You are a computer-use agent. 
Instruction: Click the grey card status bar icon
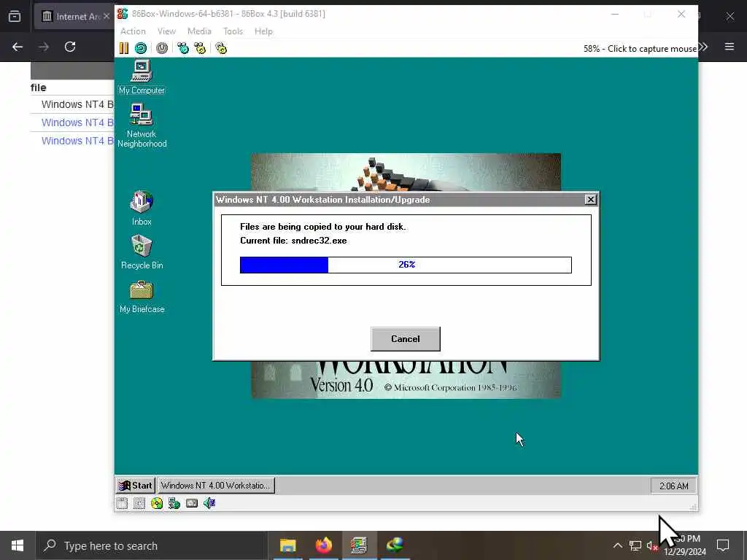point(192,503)
